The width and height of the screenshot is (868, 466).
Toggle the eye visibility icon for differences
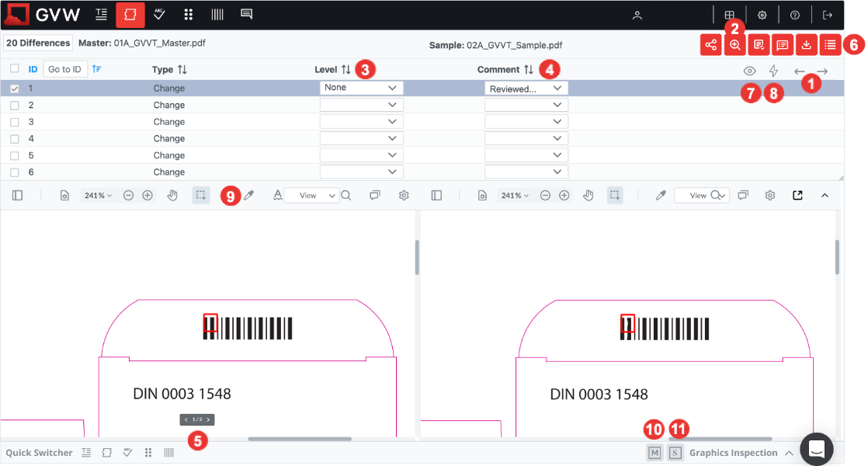point(749,71)
